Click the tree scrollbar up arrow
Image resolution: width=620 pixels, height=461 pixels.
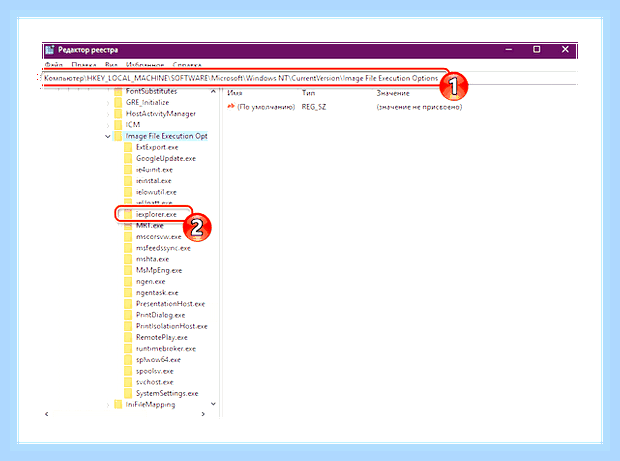213,91
